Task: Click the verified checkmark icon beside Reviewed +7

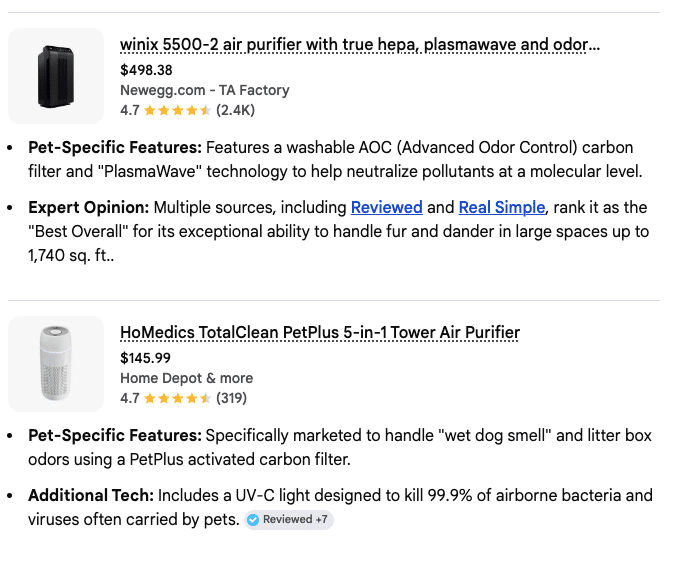Action: tap(253, 520)
